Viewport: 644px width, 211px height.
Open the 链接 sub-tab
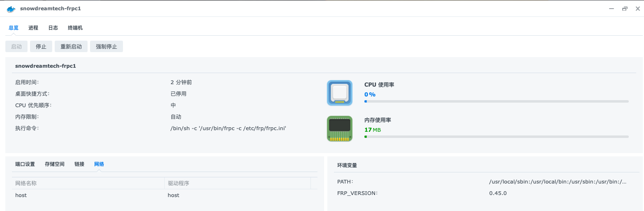tap(79, 164)
